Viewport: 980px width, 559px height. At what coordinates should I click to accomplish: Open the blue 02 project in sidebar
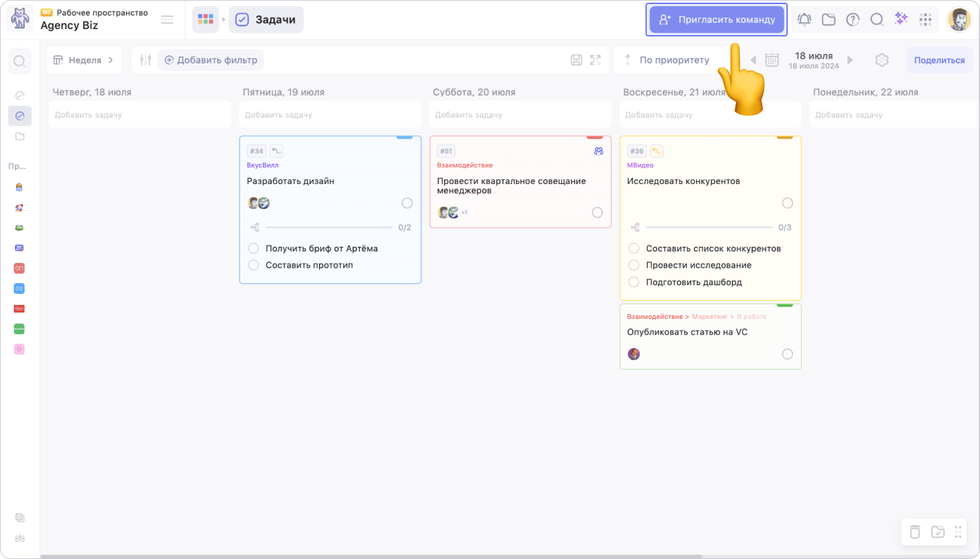[19, 289]
